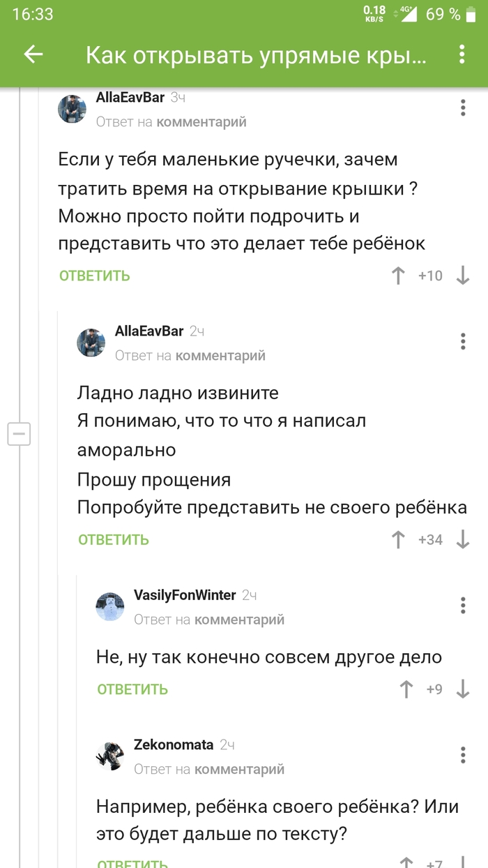488x868 pixels.
Task: Upvote the top comment from AllaEavBar
Action: 397,276
